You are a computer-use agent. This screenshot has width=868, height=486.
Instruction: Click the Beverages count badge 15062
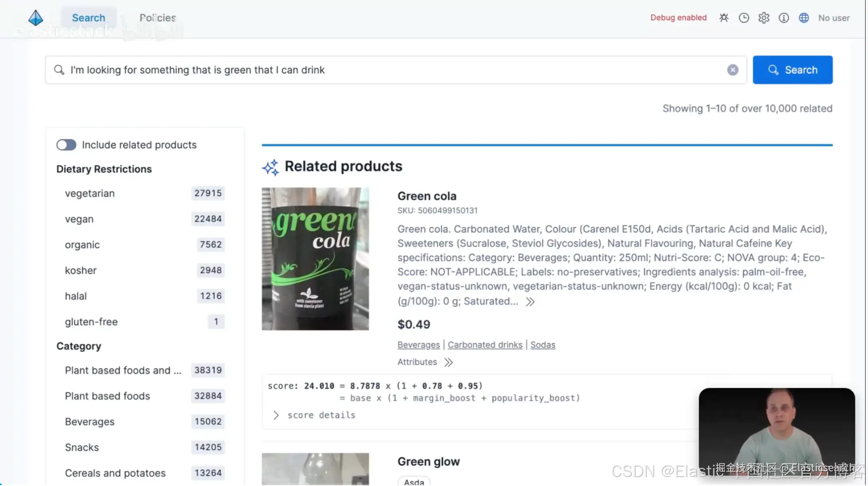(208, 422)
